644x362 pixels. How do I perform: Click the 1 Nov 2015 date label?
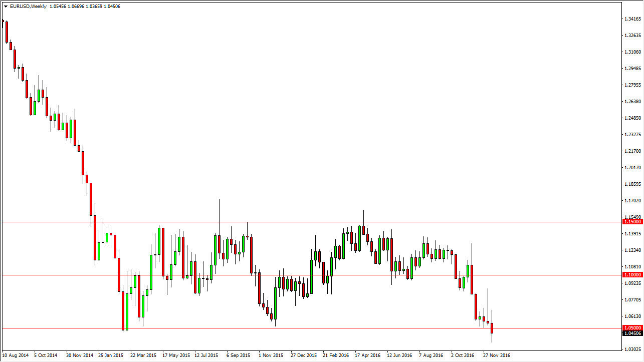tap(271, 355)
